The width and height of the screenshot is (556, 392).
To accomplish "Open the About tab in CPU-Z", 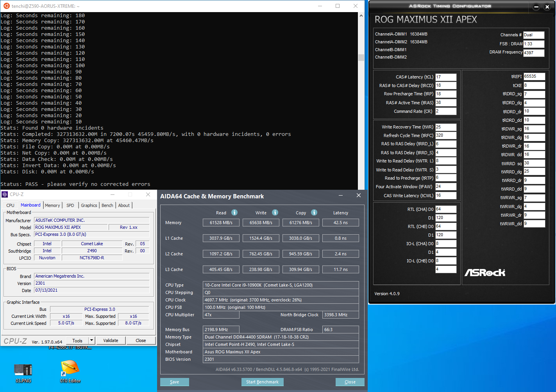I will coord(124,205).
